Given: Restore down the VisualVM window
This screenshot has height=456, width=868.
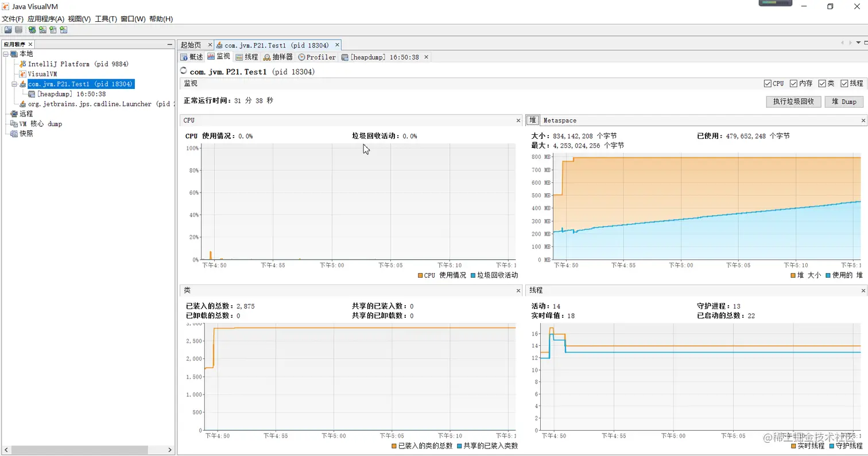Looking at the screenshot, I should [x=830, y=6].
